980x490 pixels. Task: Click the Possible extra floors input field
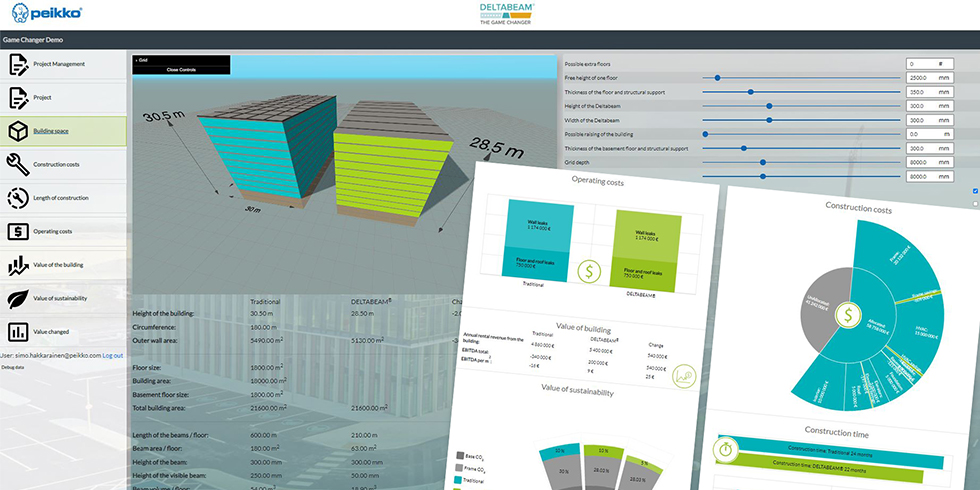coord(922,63)
